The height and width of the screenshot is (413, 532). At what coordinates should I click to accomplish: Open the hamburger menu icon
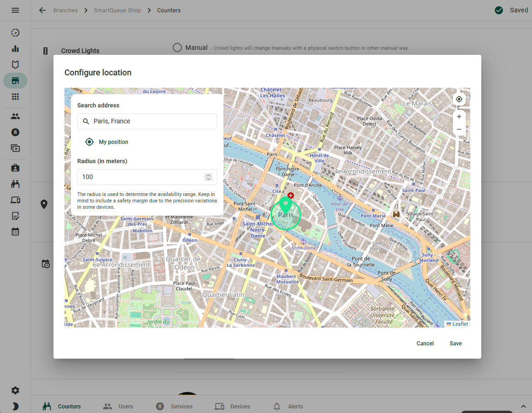coord(15,10)
